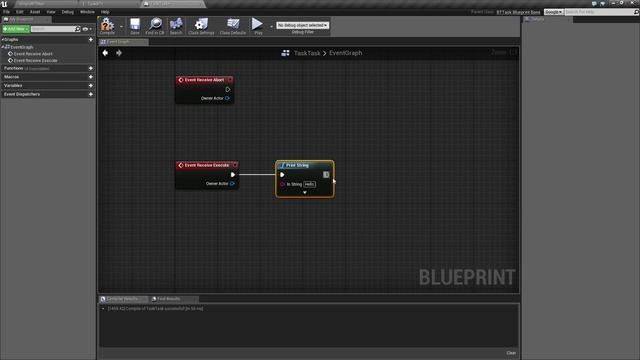This screenshot has height=360, width=640.
Task: Expand the Variables section
Action: 13,85
